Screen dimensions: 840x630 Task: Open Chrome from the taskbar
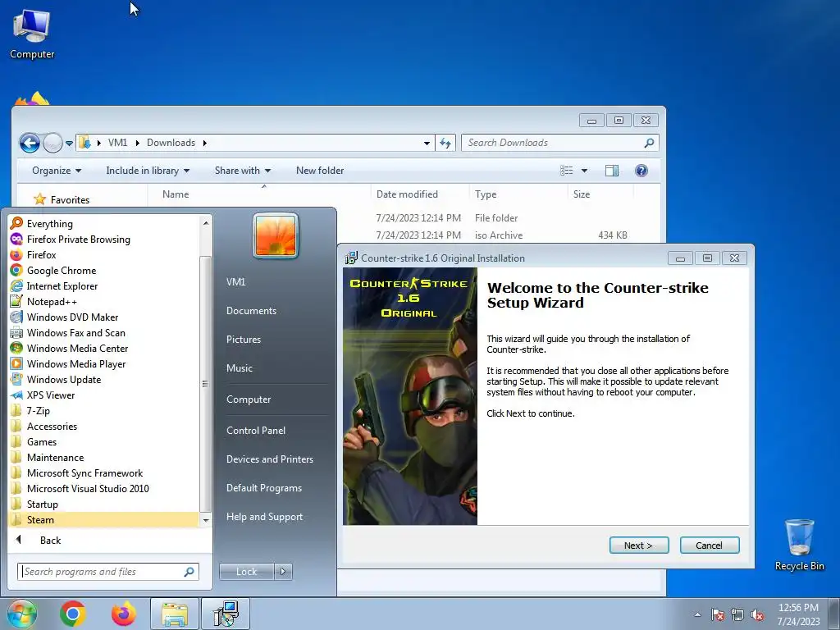click(73, 614)
